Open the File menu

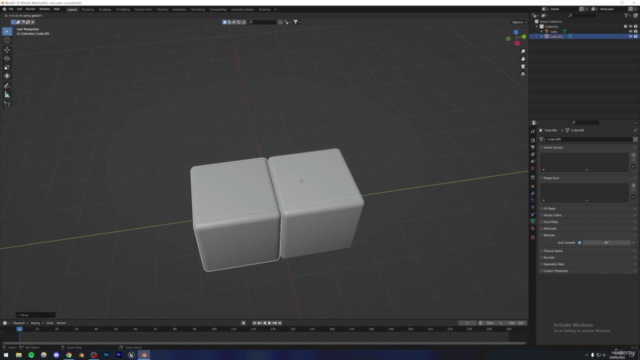point(11,9)
